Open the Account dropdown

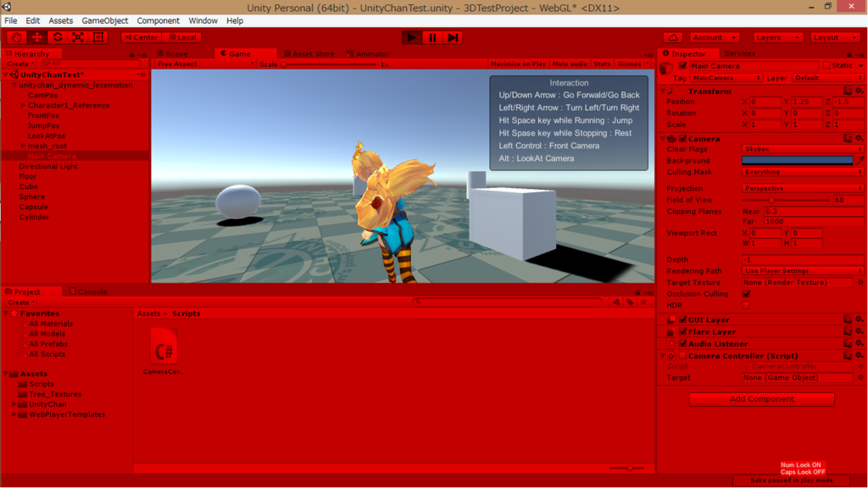[715, 37]
